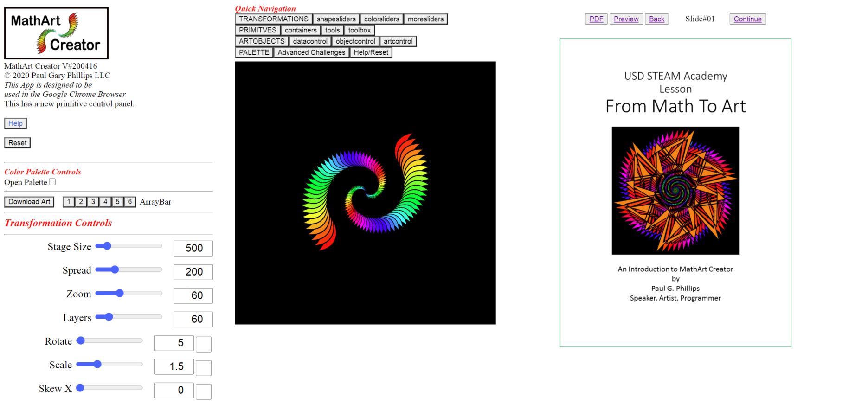Image resolution: width=868 pixels, height=404 pixels.
Task: Toggle the small box beside Scale value
Action: click(203, 368)
